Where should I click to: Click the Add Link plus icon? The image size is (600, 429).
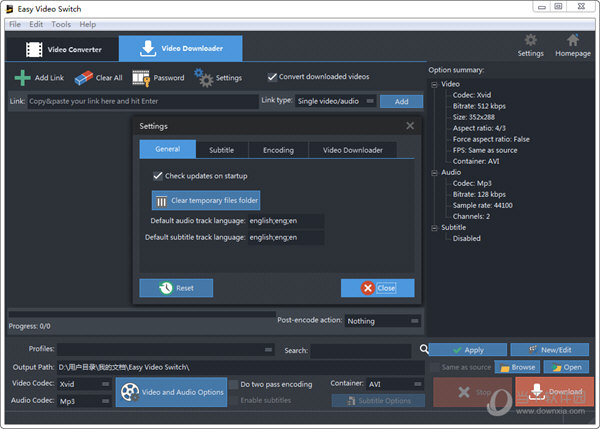click(x=22, y=78)
